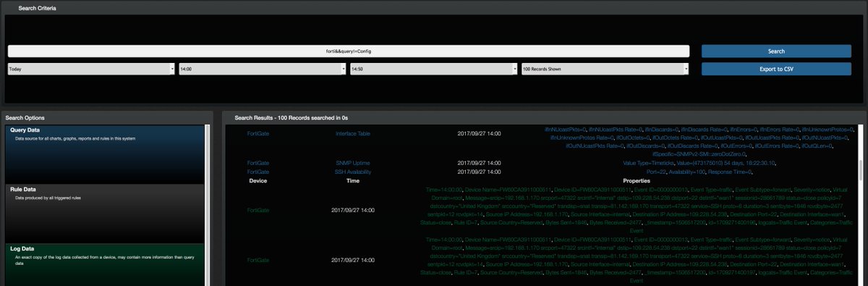
Task: Open the 14:50 end time dropdown
Action: (x=434, y=69)
